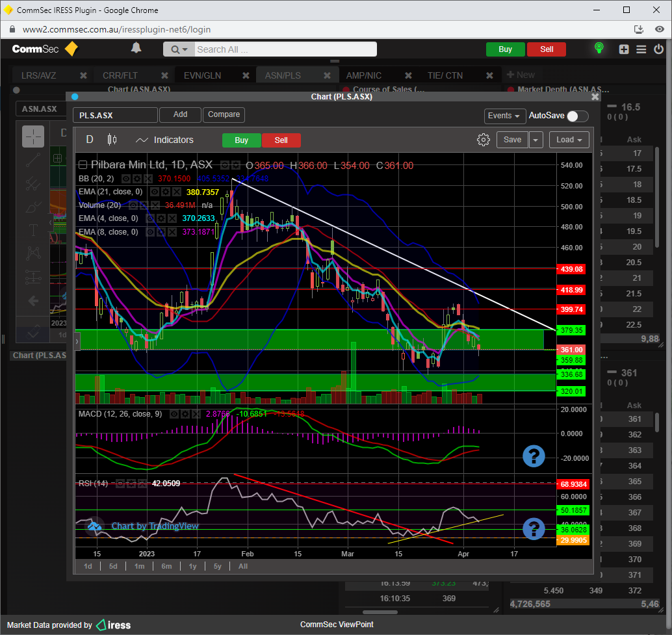Screen dimensions: 672x635
Task: Click the green lightbulb icon
Action: 599,49
